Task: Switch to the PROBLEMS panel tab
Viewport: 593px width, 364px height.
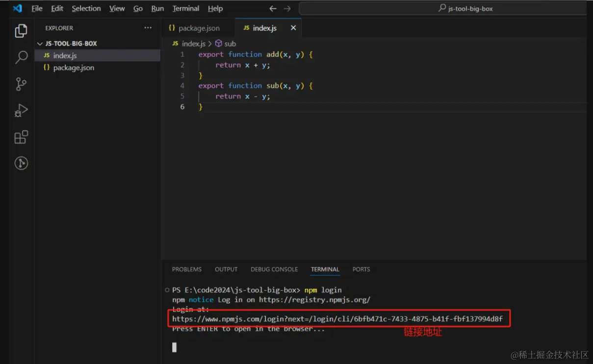Action: (187, 269)
